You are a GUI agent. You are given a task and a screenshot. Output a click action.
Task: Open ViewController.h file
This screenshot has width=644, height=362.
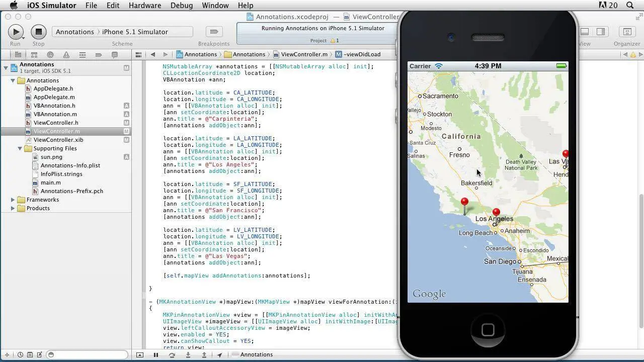coord(55,123)
